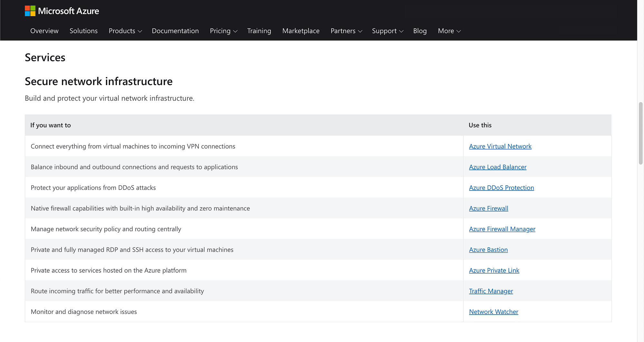The image size is (644, 342).
Task: Click 'Private and fully managed RDP and SSH' text
Action: click(132, 249)
